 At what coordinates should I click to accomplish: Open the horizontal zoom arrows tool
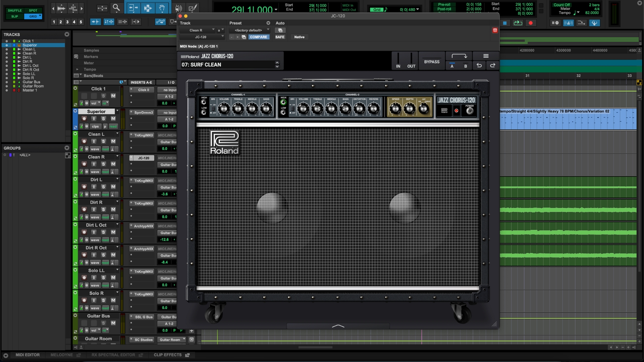(x=102, y=8)
